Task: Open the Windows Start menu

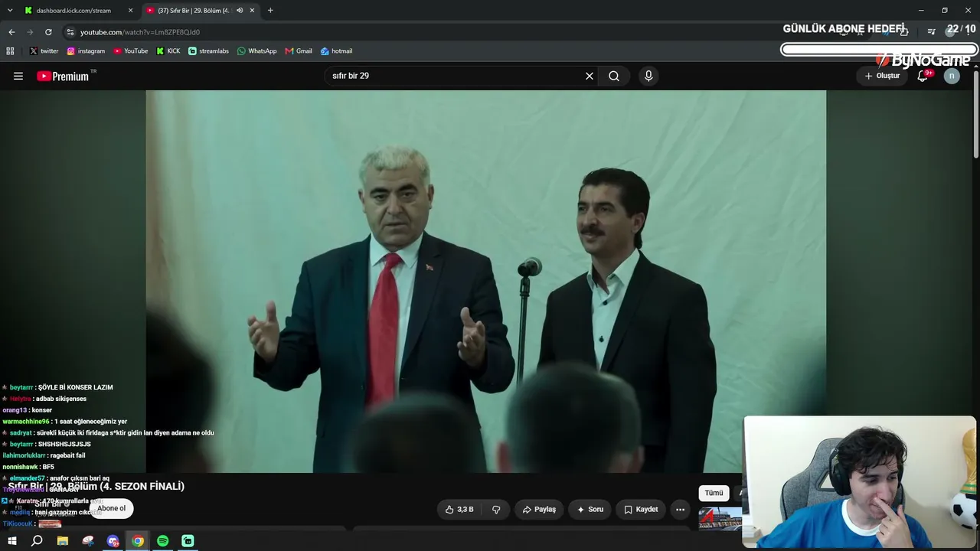Action: [x=11, y=541]
